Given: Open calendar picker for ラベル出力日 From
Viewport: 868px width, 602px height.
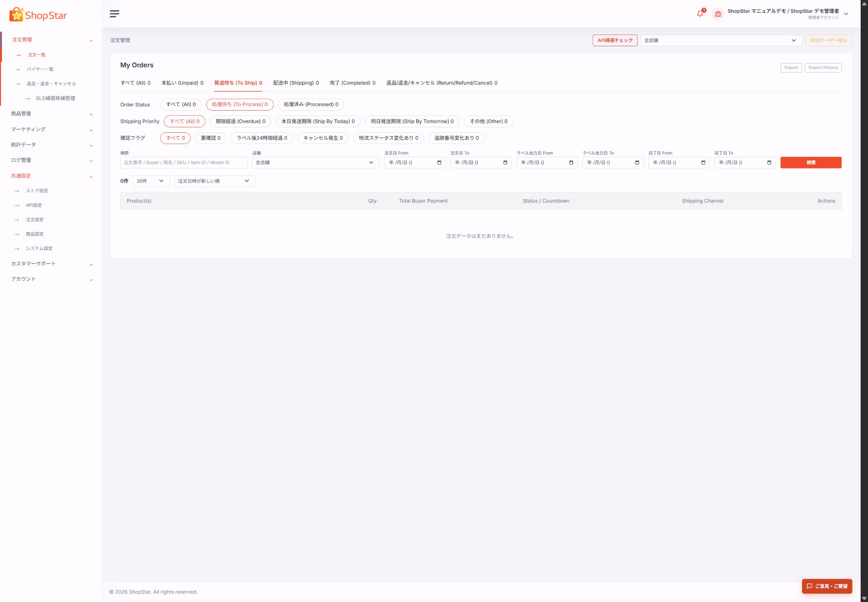Looking at the screenshot, I should (571, 163).
